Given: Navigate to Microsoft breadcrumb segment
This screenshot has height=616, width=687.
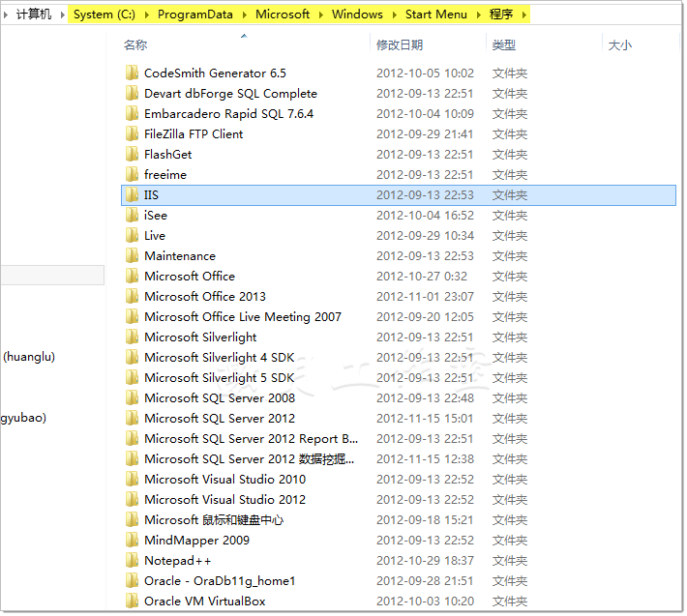Looking at the screenshot, I should click(283, 15).
